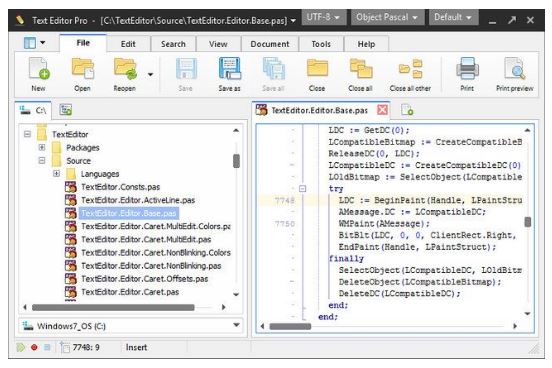Open the Search ribbon tab

pyautogui.click(x=173, y=44)
